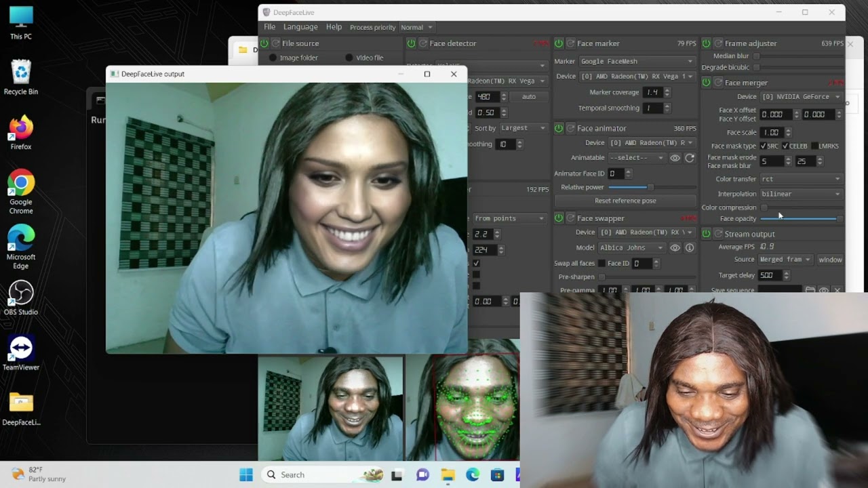
Task: Toggle the Stream output power button
Action: coord(706,234)
